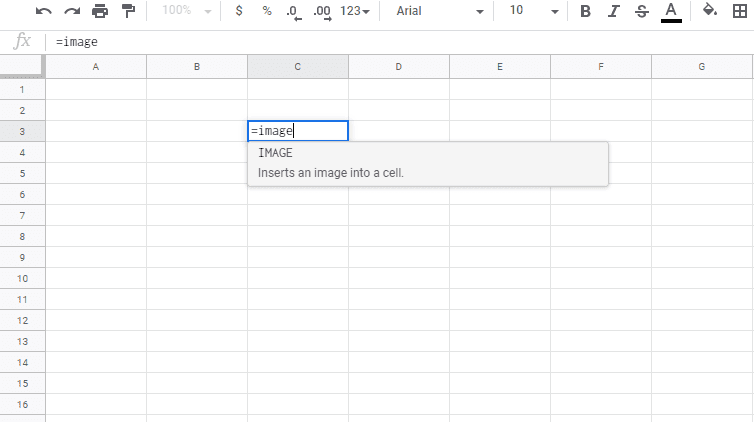Redo the last action

[x=72, y=11]
